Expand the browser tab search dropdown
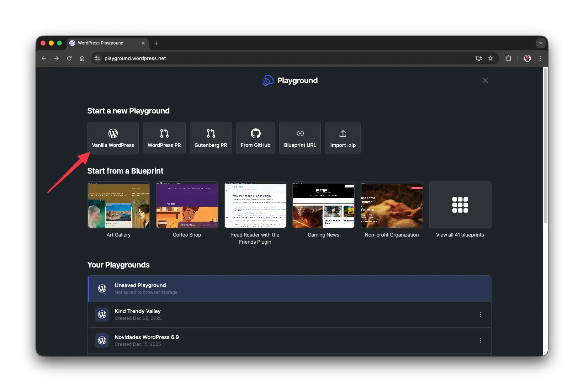 click(540, 43)
